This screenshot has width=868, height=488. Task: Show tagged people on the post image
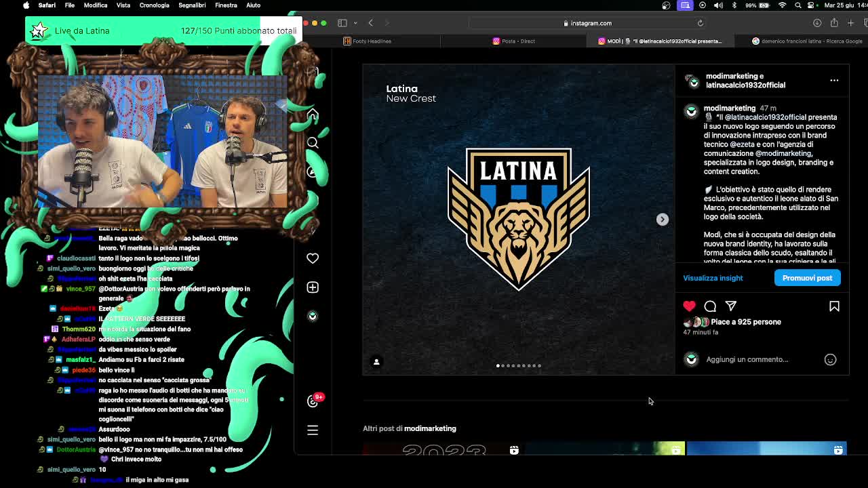(x=376, y=362)
